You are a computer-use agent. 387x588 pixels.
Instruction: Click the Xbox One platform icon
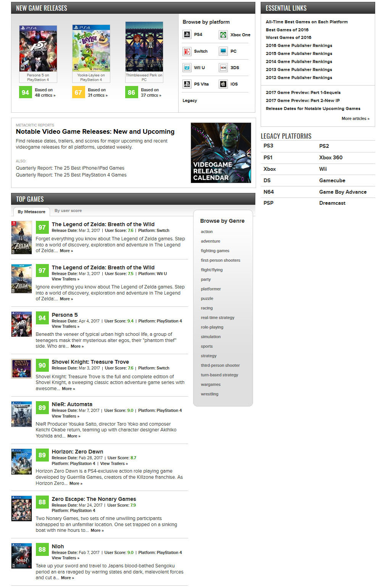[223, 35]
